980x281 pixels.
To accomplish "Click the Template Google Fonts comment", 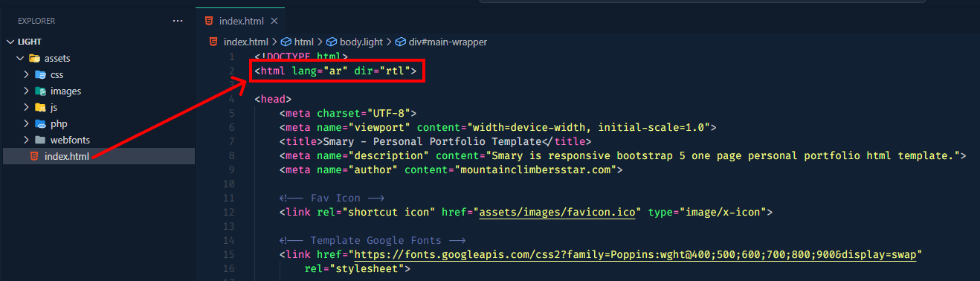I will (373, 241).
